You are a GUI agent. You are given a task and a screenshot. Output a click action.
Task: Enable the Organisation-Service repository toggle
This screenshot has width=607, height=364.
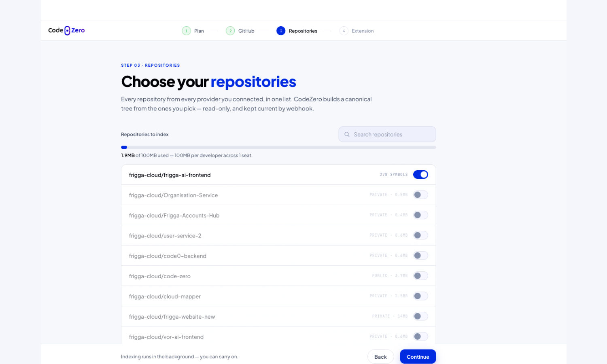pos(420,195)
